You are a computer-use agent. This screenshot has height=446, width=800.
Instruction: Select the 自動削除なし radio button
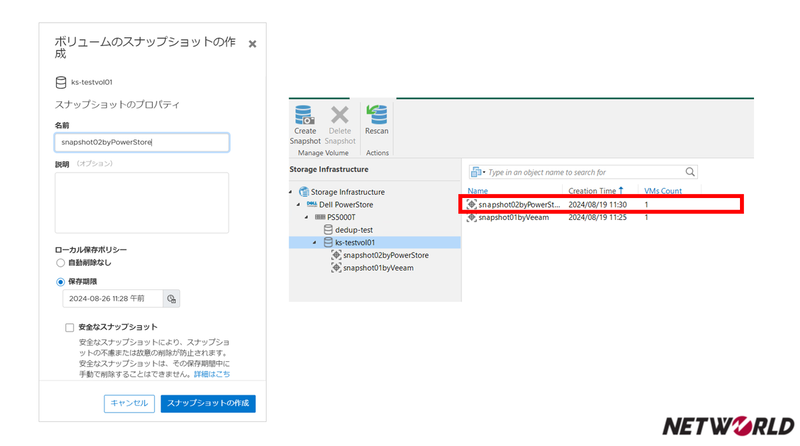pyautogui.click(x=60, y=263)
